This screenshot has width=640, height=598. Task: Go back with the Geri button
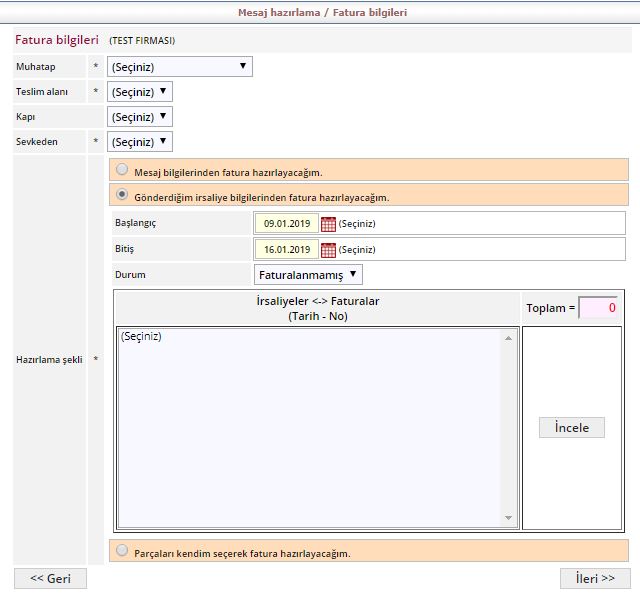(50, 579)
